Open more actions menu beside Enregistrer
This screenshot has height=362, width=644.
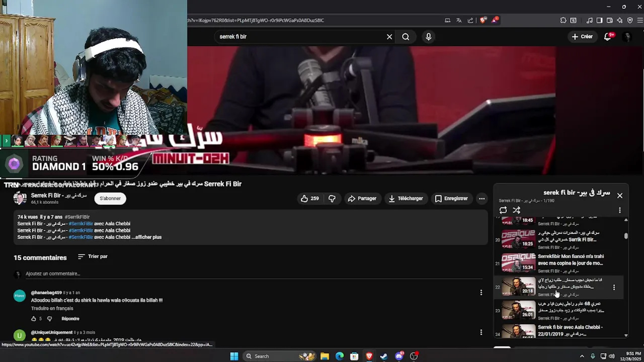pyautogui.click(x=482, y=199)
